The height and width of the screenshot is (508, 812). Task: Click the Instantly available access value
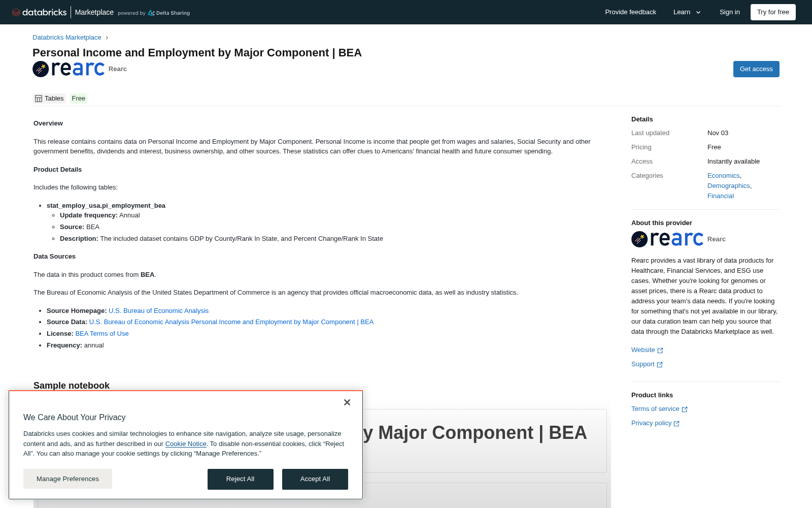(733, 162)
